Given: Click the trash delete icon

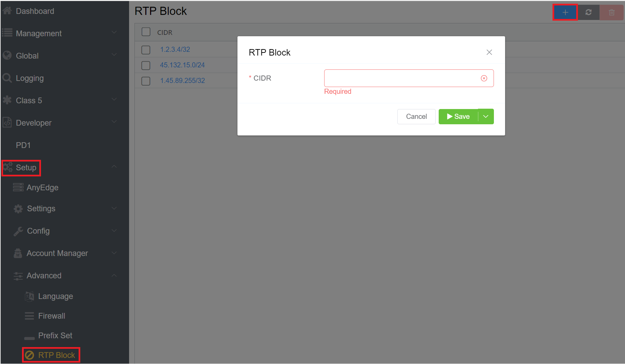Looking at the screenshot, I should coord(611,13).
